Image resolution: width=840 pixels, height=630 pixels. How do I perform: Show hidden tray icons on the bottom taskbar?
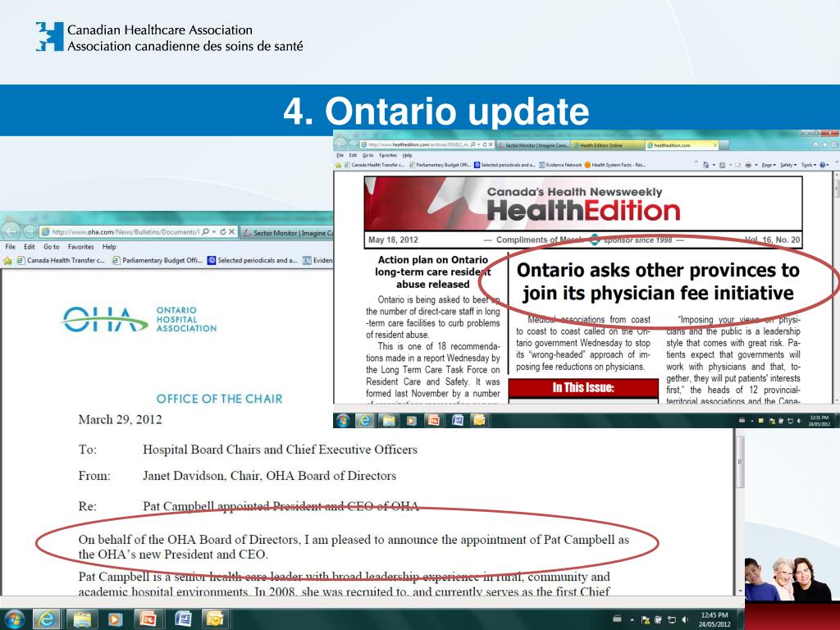(632, 620)
